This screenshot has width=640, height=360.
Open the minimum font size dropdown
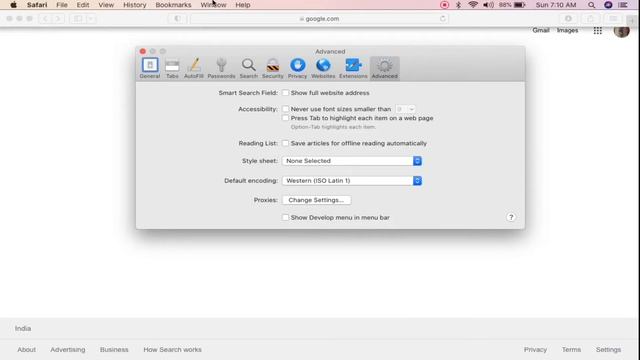(x=405, y=109)
